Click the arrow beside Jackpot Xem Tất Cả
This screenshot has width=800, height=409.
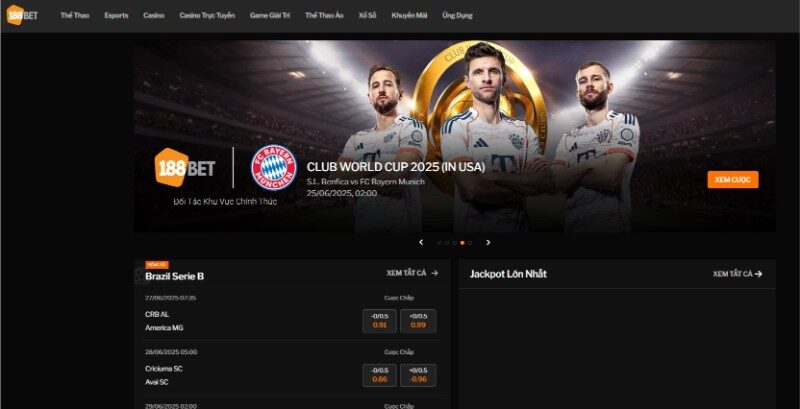click(x=759, y=274)
